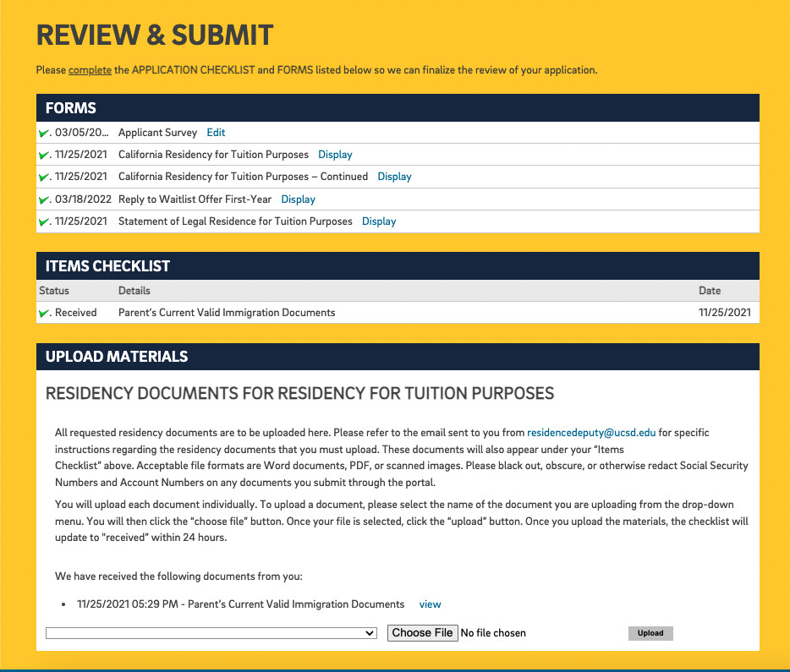790x672 pixels.
Task: Click the Received status checkmark icon
Action: coord(44,314)
